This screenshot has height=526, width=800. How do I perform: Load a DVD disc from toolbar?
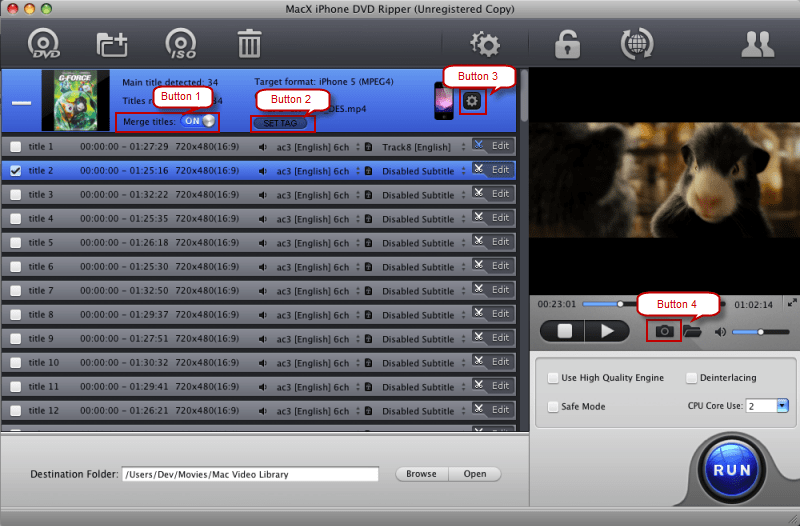pyautogui.click(x=43, y=44)
